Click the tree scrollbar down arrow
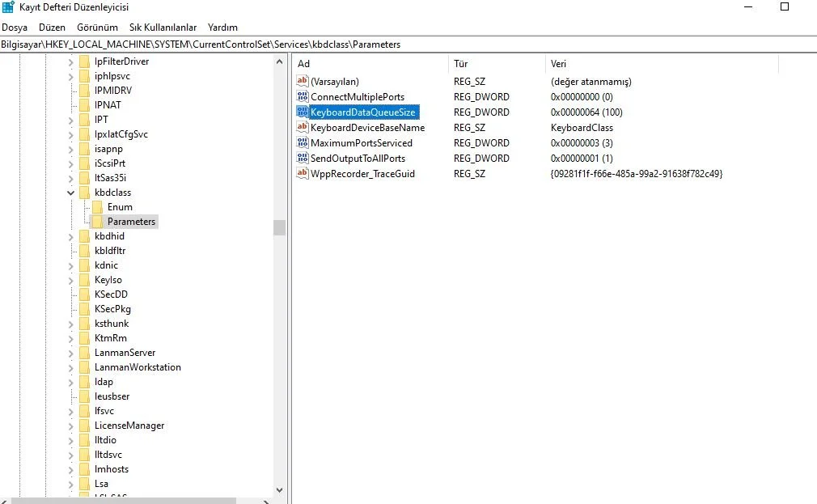 (279, 490)
